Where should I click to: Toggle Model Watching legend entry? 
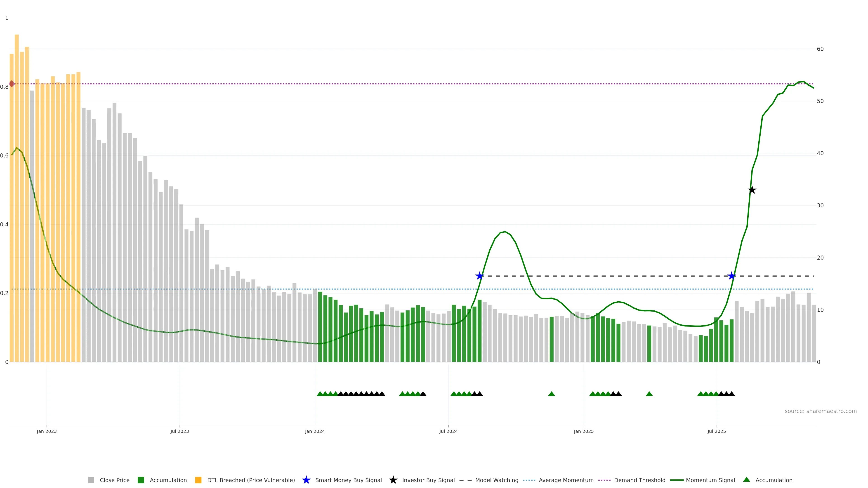497,480
